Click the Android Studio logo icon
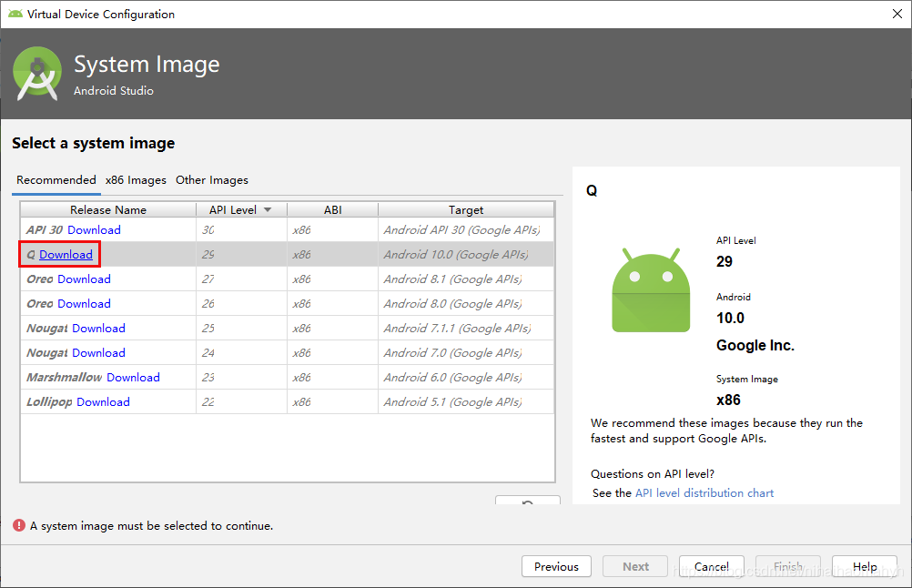 37,74
